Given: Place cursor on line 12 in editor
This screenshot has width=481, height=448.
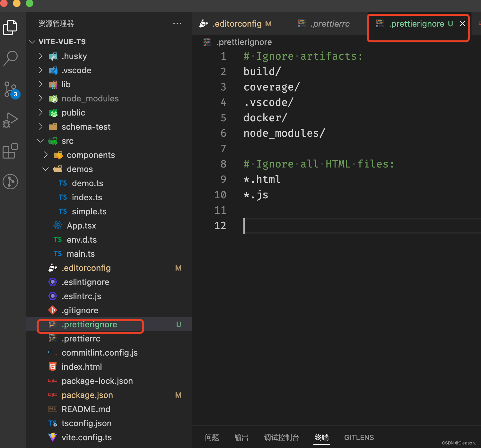Looking at the screenshot, I should click(x=362, y=226).
